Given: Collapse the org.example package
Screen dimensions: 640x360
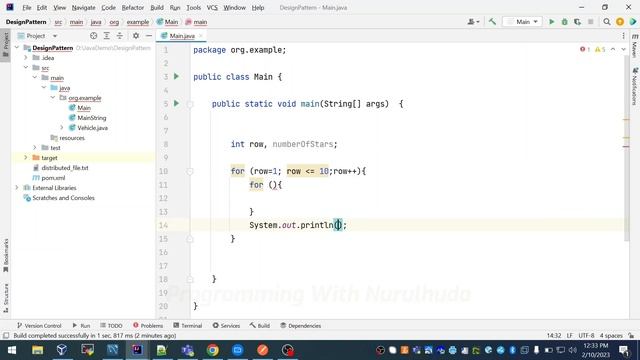Looking at the screenshot, I should [53, 98].
